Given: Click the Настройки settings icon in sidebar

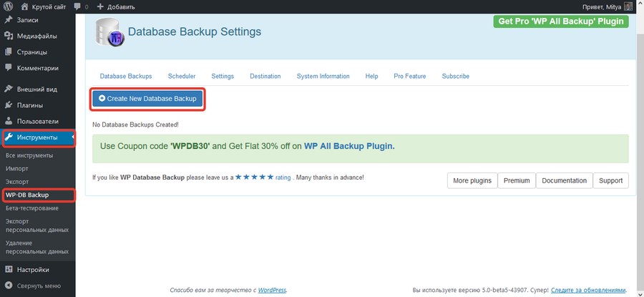Looking at the screenshot, I should click(8, 270).
